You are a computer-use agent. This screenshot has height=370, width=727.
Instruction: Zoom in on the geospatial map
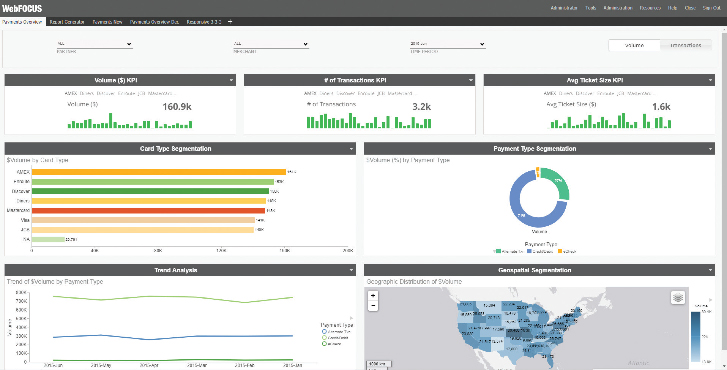[373, 295]
